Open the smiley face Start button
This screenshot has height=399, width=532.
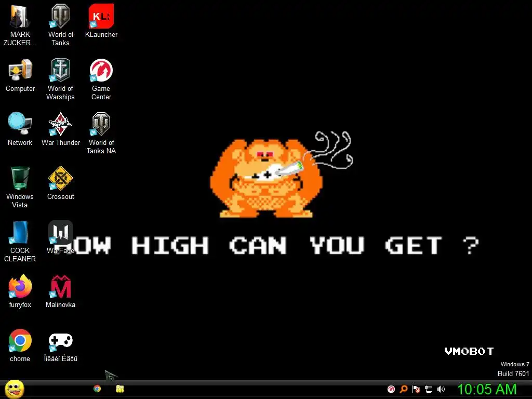tap(15, 389)
